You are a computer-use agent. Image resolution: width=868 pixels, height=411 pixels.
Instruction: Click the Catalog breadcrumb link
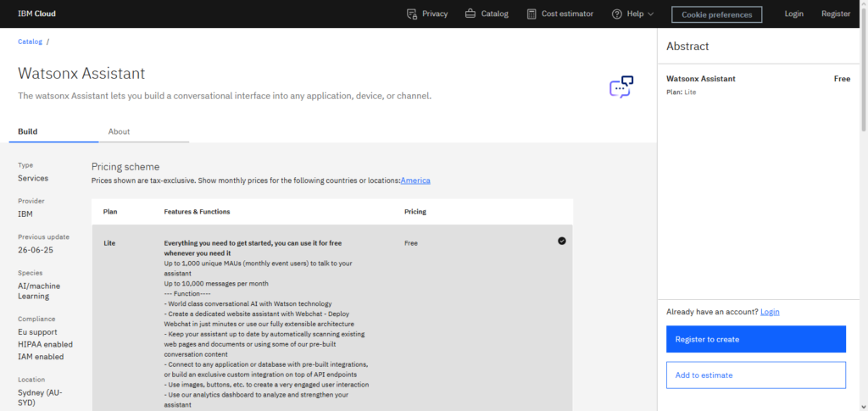coord(30,42)
